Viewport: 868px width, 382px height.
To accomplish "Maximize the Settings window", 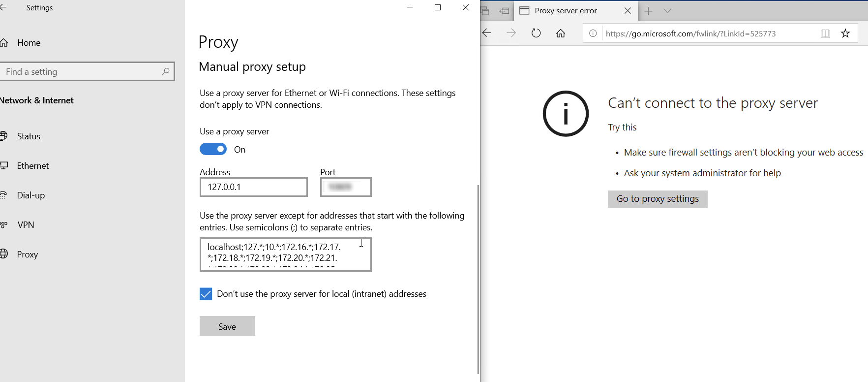I will tap(438, 7).
